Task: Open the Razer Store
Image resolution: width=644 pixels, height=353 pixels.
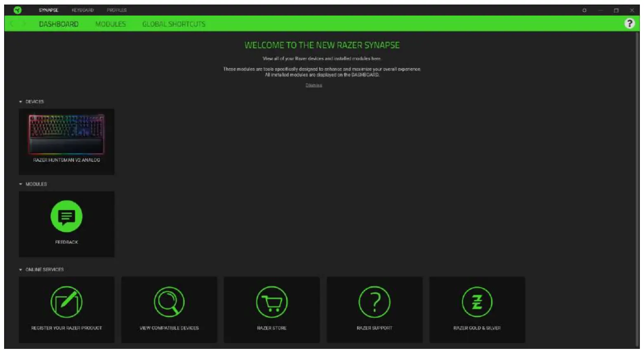Action: click(x=271, y=303)
